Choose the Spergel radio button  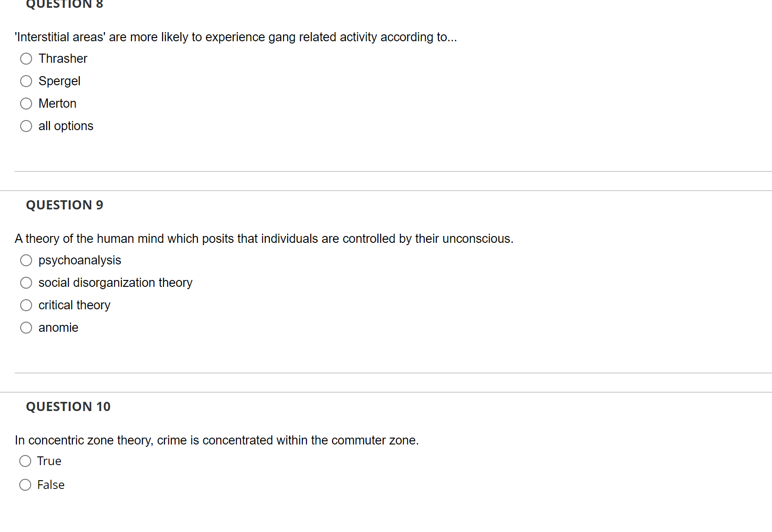point(26,81)
